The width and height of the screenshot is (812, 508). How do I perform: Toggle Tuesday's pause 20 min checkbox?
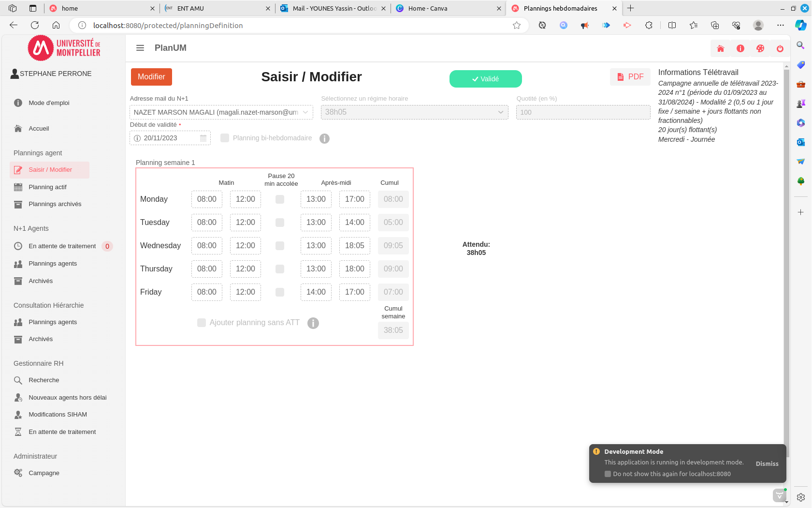[x=280, y=223]
